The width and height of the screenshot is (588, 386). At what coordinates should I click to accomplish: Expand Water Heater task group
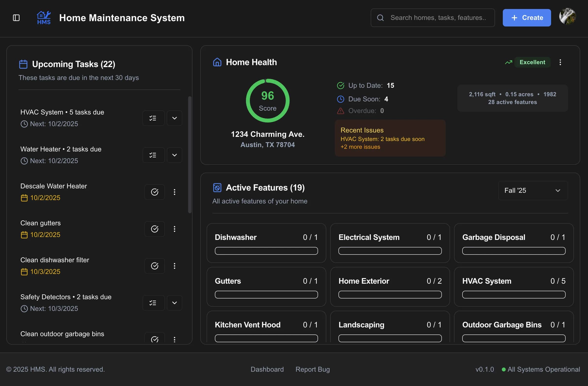tap(174, 155)
